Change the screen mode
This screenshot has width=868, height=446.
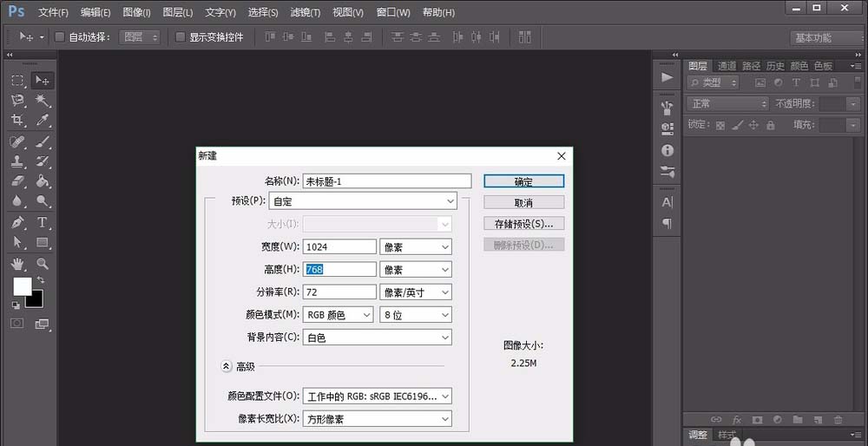[x=42, y=325]
